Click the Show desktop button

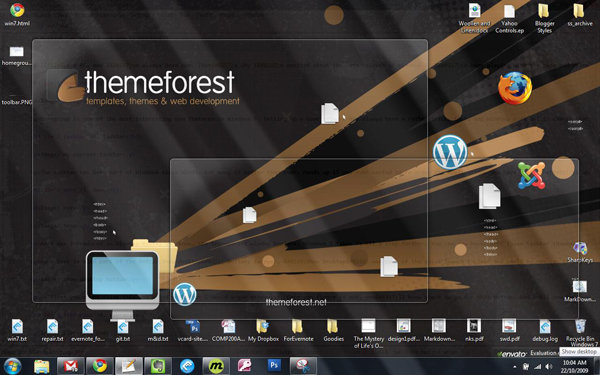coord(597,366)
